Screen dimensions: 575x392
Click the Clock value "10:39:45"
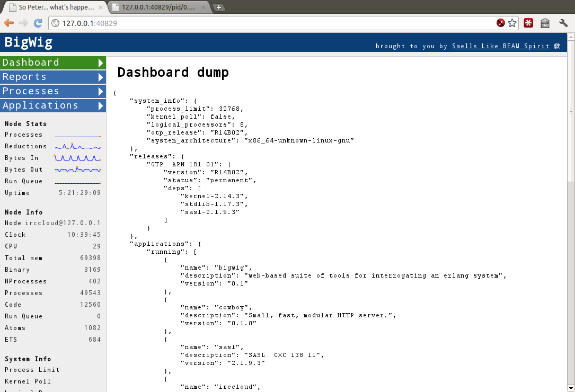(84, 235)
